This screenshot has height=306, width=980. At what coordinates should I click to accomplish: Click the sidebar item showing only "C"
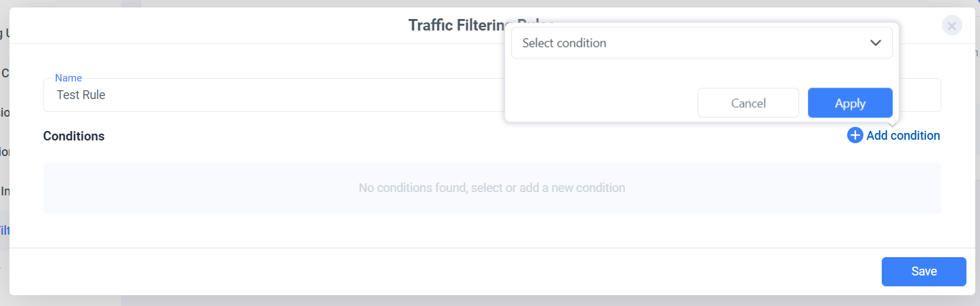pyautogui.click(x=5, y=73)
